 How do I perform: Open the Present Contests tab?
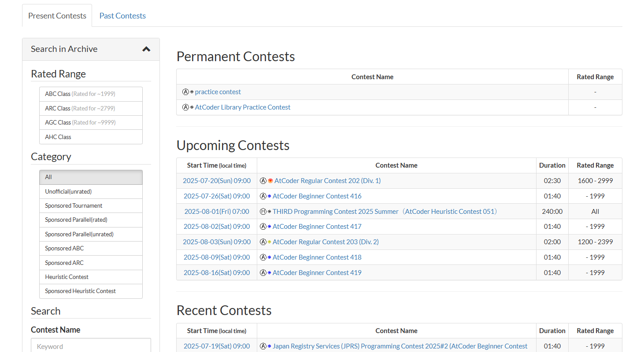click(x=57, y=16)
